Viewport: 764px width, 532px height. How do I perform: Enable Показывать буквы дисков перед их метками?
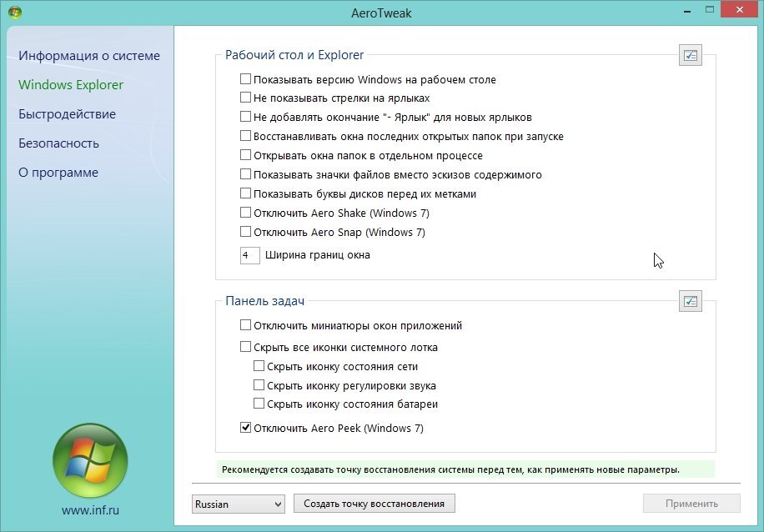tap(245, 193)
